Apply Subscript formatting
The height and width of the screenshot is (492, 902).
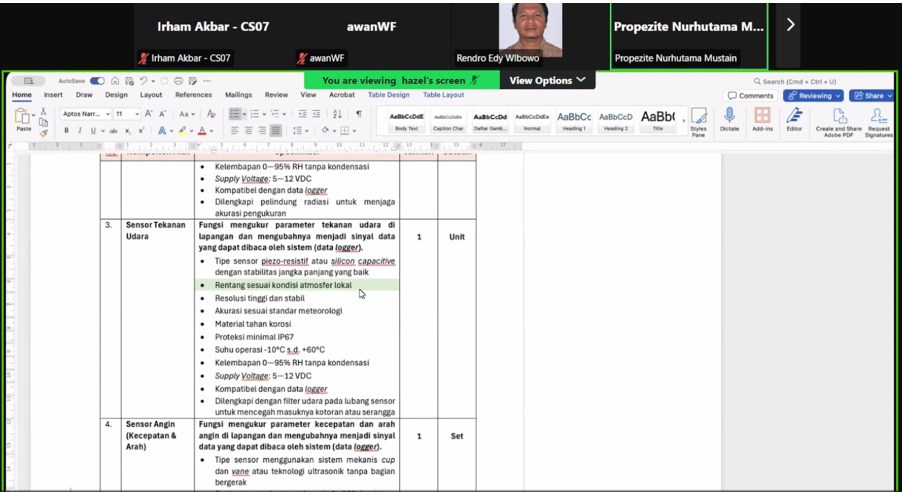point(128,131)
